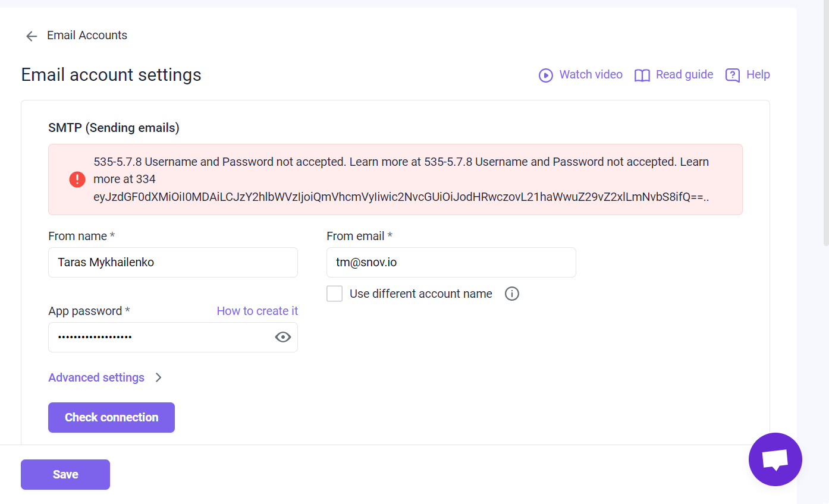The image size is (829, 504).
Task: Show app password with the eye icon
Action: [x=283, y=337]
